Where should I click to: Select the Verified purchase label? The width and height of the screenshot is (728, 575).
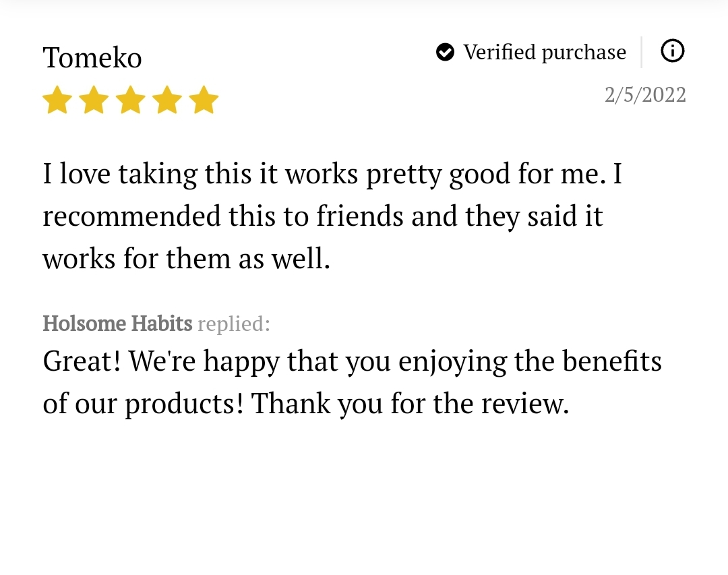pyautogui.click(x=545, y=53)
